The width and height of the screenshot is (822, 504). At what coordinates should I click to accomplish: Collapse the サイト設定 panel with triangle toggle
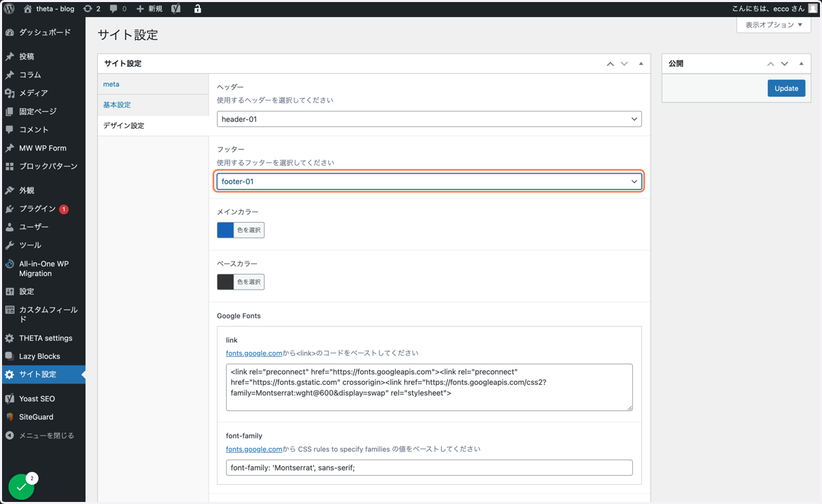point(641,64)
